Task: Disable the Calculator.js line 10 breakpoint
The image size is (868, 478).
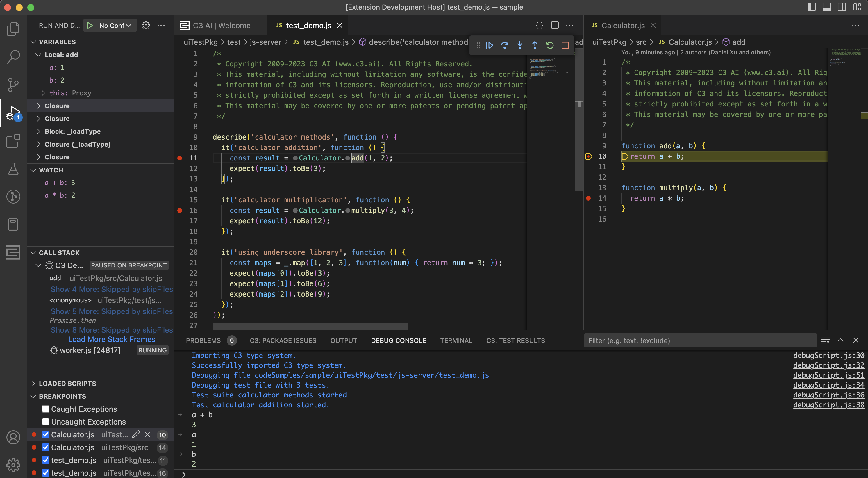Action: (46, 434)
